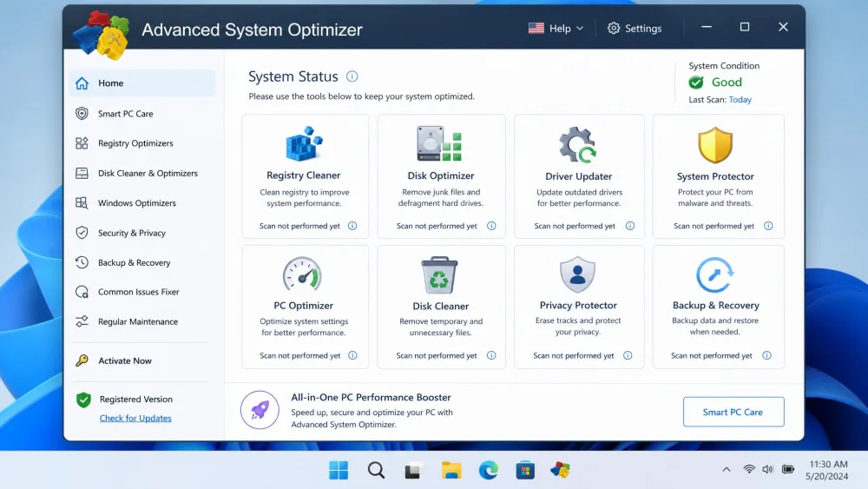Screen dimensions: 868x489
Task: Select Registry Optimizers in the sidebar
Action: point(142,143)
